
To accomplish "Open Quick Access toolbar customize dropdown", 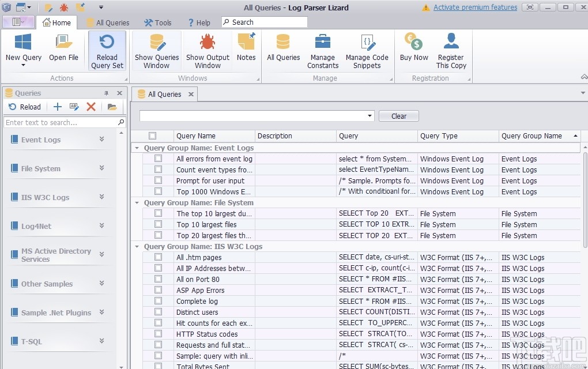I will (x=101, y=7).
